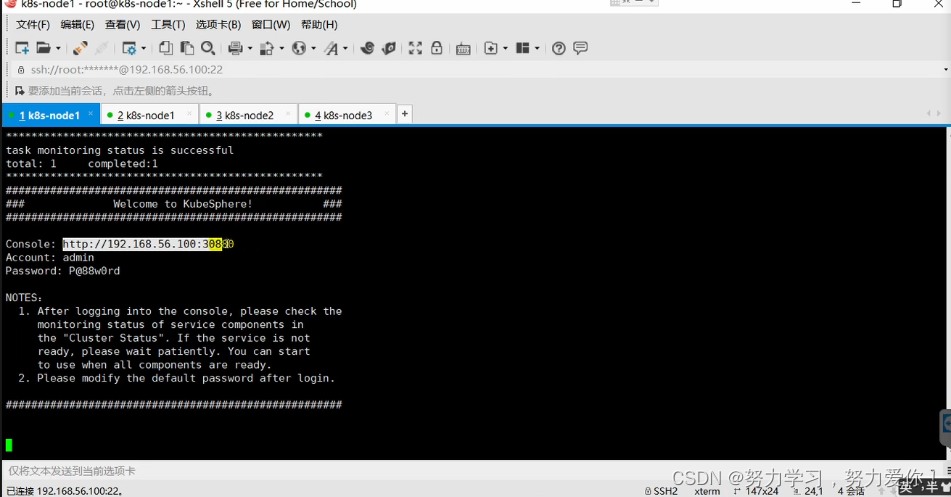Click the chat feedback bubble icon
Image resolution: width=951 pixels, height=497 pixels.
point(580,48)
